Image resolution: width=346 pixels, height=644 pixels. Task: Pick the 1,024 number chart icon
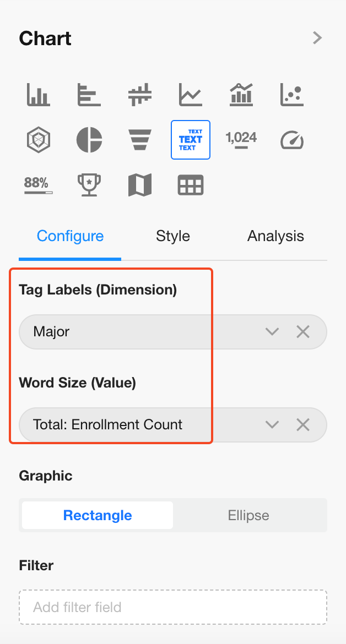241,140
